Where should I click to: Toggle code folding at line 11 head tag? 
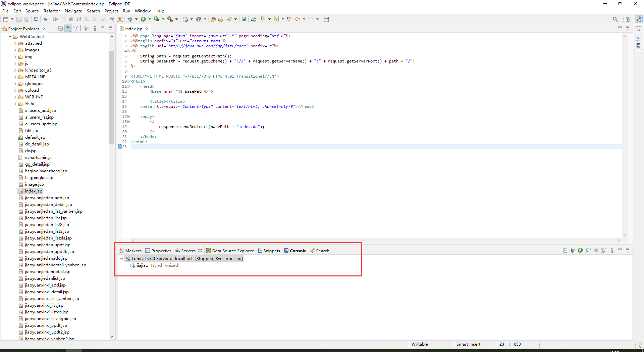pyautogui.click(x=128, y=86)
